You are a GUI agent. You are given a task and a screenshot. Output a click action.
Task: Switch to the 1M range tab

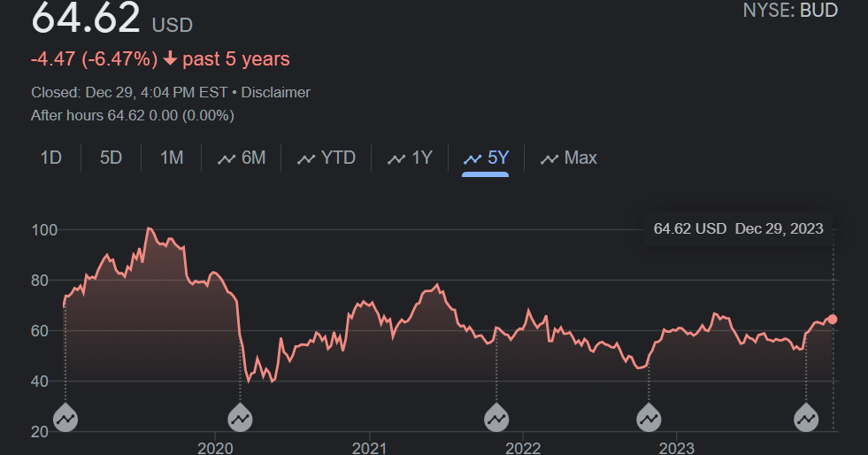(172, 158)
